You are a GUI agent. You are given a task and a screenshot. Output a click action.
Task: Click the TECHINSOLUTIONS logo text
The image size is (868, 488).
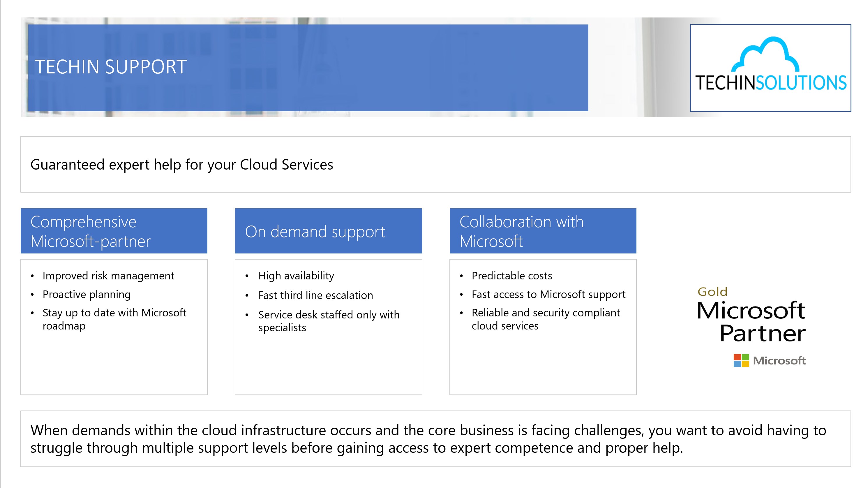pyautogui.click(x=771, y=83)
